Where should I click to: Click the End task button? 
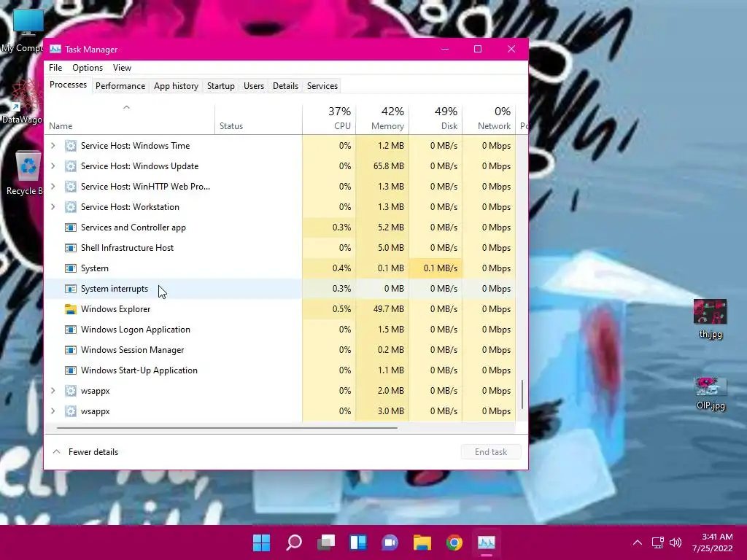point(491,452)
